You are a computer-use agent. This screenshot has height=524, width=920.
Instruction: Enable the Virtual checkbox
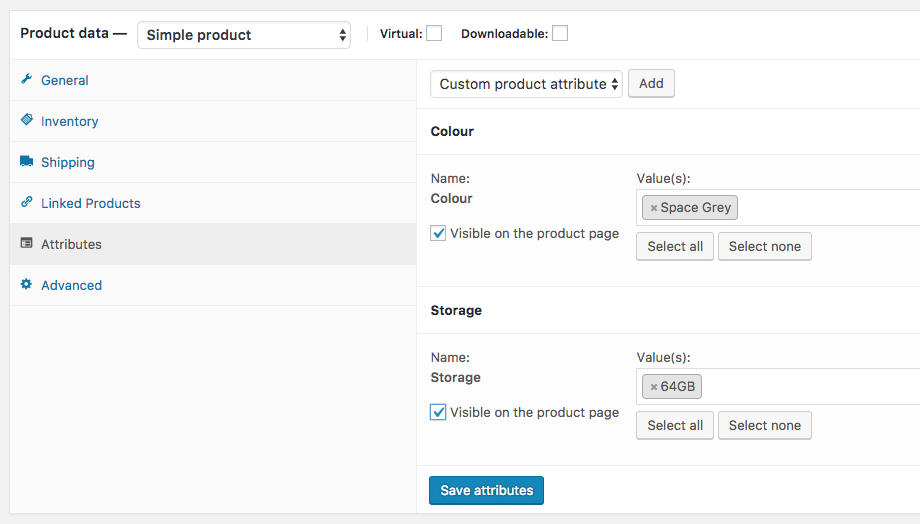[x=434, y=34]
